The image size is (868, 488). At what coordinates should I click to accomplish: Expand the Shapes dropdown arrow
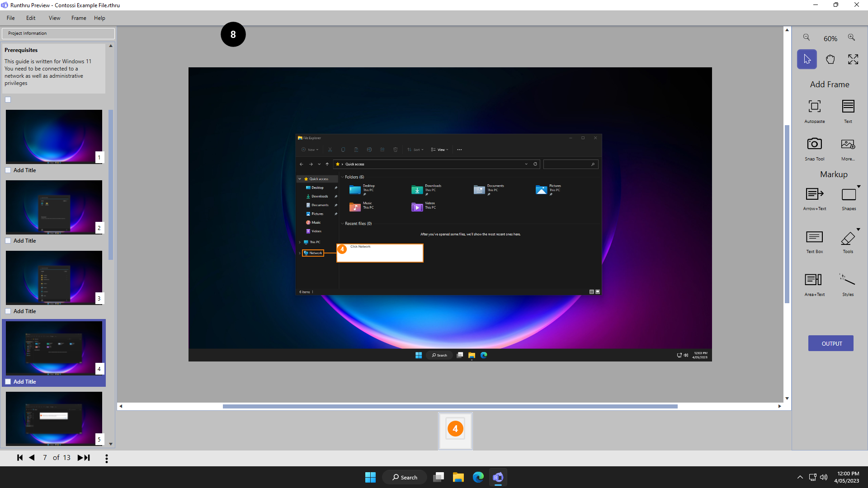[x=859, y=187]
